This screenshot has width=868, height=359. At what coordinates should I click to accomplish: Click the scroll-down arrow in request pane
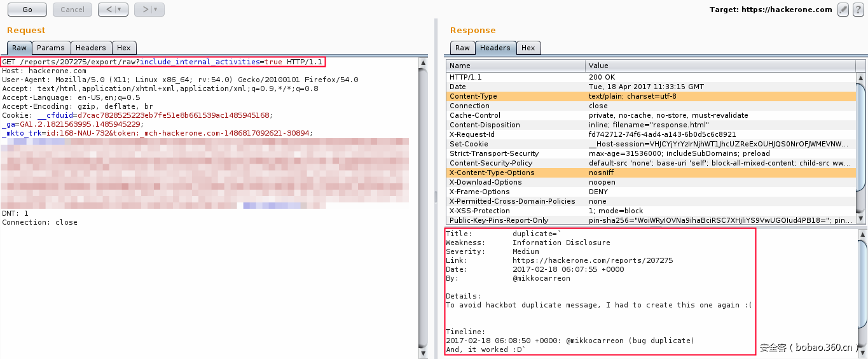[x=423, y=353]
